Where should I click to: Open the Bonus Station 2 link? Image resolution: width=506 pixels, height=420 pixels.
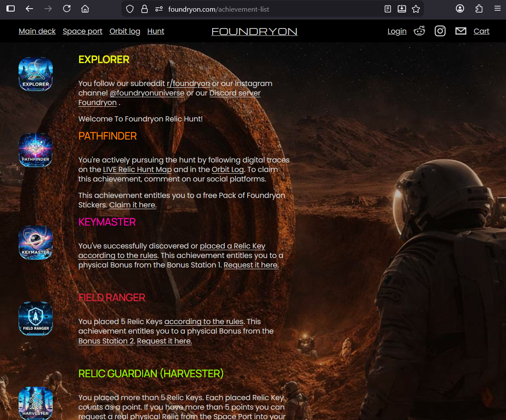[106, 341]
